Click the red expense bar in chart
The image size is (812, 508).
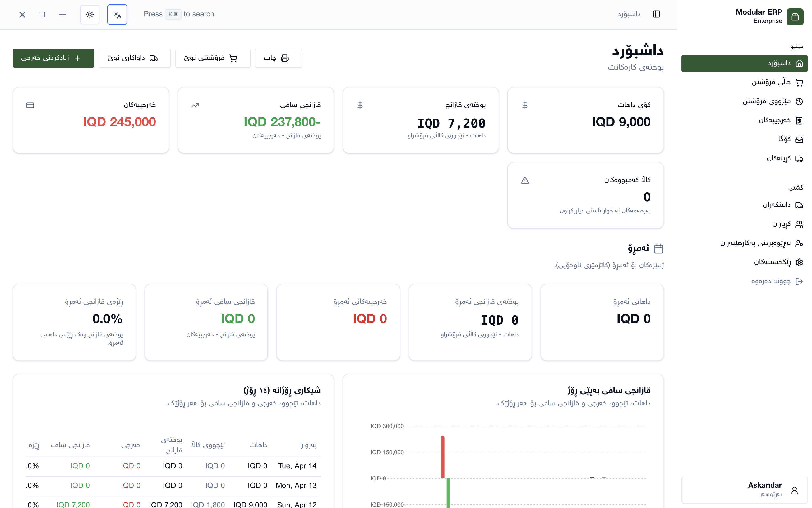pyautogui.click(x=442, y=457)
